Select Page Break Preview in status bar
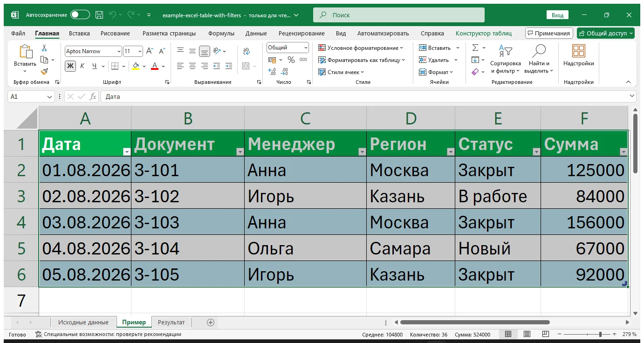Screen dimensions: 644x343 [545, 334]
